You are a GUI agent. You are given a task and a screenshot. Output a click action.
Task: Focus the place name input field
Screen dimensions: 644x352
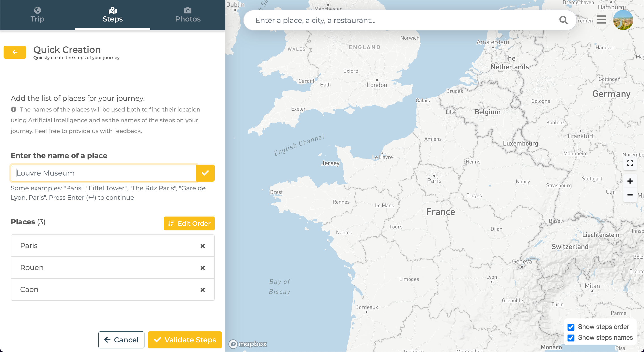coord(104,173)
